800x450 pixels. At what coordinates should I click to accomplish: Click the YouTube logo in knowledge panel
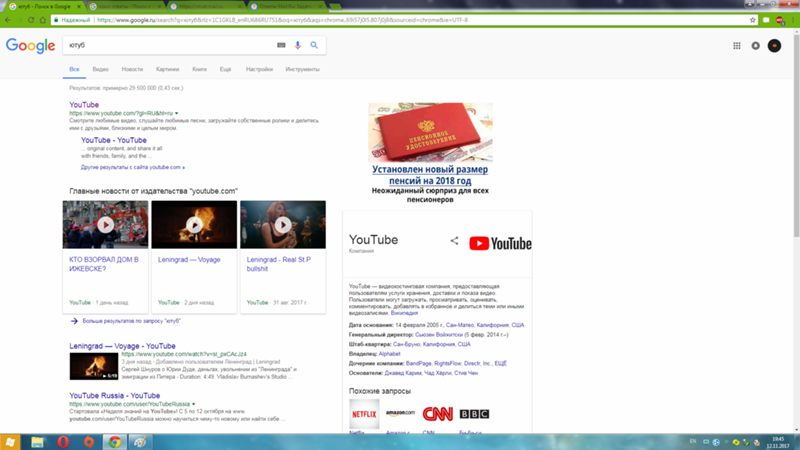[x=500, y=243]
